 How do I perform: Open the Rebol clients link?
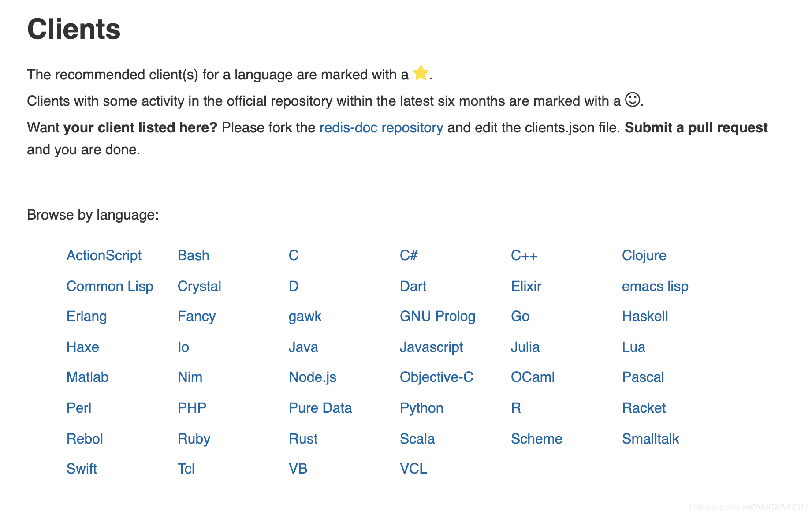point(85,439)
